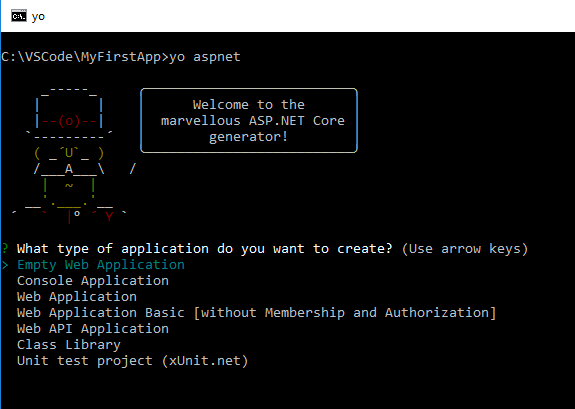Screen dimensions: 575x409
Task: Click the green question mark prompt symbol
Action: tap(5, 249)
